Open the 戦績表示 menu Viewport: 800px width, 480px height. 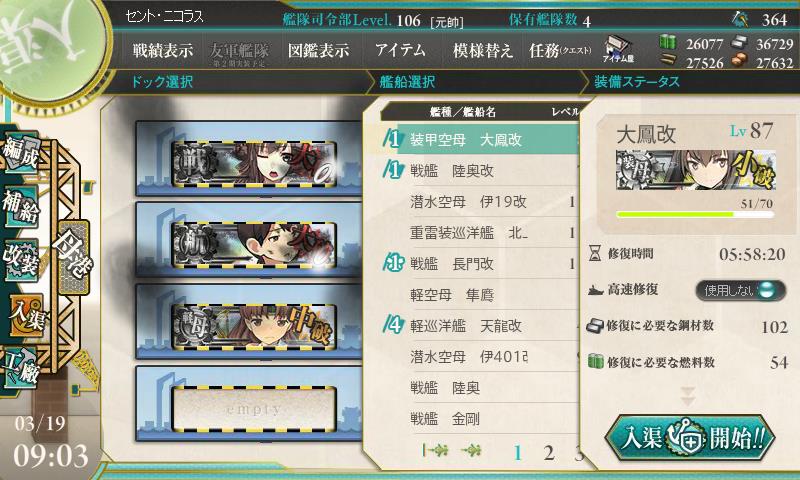click(163, 50)
